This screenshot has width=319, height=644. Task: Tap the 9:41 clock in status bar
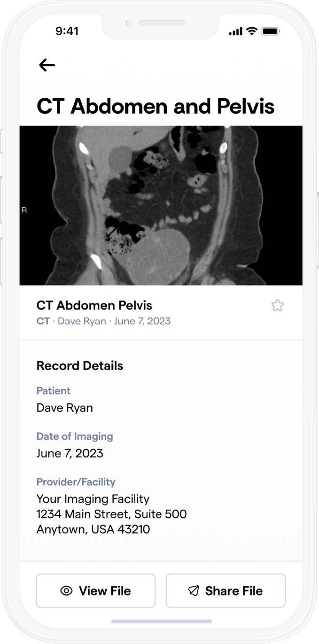tap(67, 31)
